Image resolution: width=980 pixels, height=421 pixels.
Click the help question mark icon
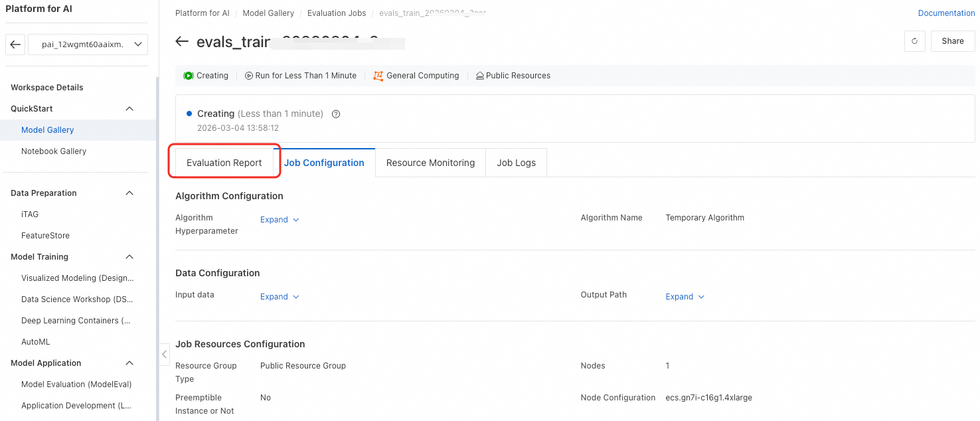click(x=336, y=114)
